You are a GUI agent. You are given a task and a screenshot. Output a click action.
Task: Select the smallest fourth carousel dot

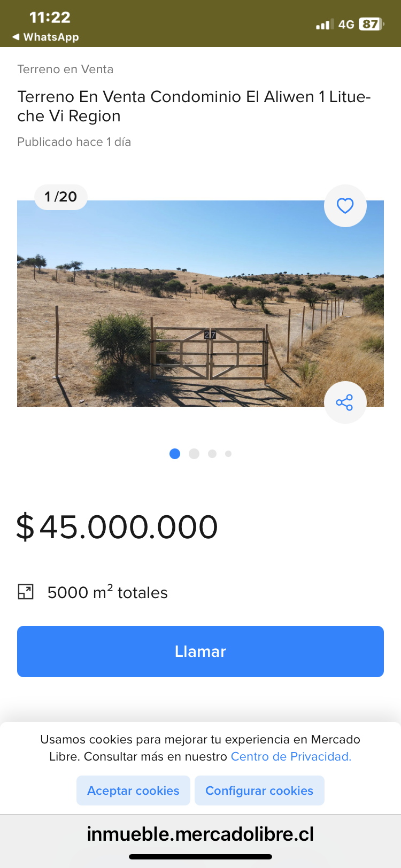228,454
